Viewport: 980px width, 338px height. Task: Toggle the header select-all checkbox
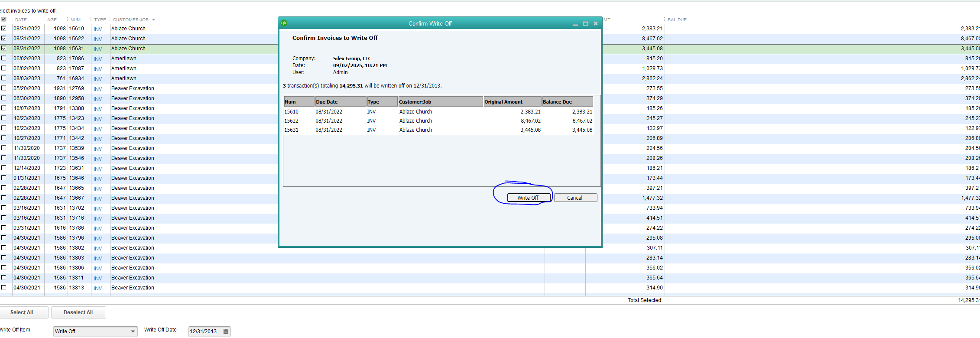[x=3, y=19]
